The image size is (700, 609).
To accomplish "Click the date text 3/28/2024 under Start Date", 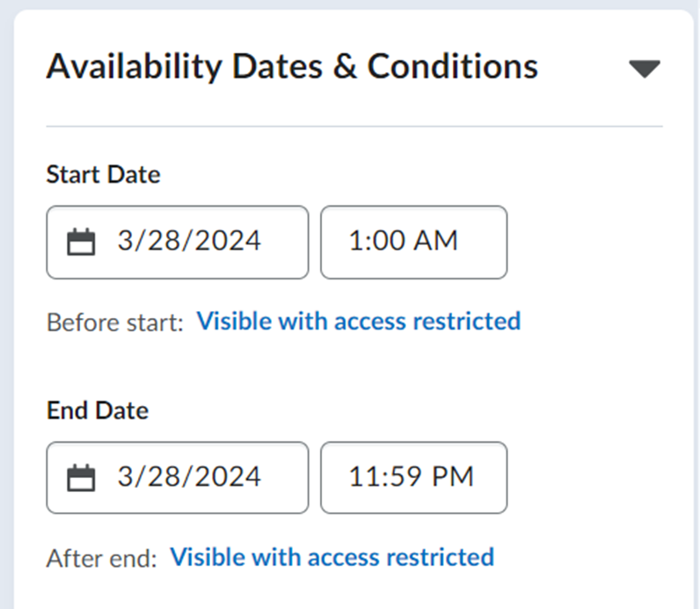I will click(189, 241).
